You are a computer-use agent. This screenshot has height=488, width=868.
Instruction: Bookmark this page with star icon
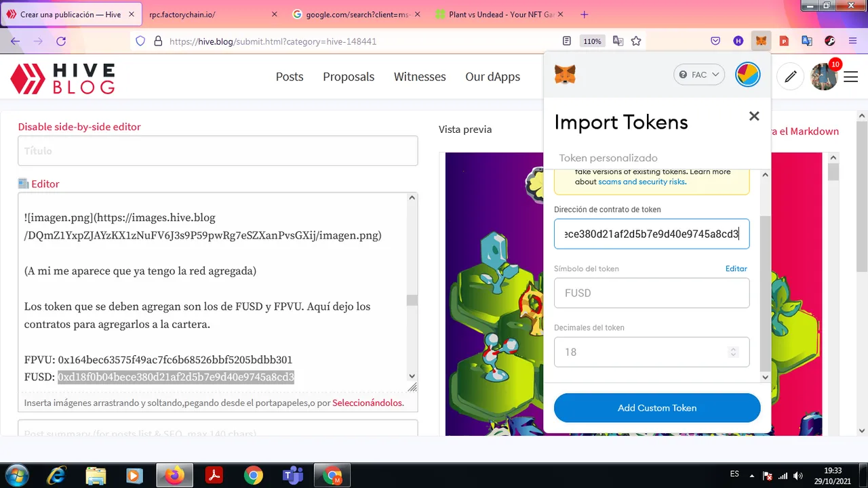pos(636,41)
